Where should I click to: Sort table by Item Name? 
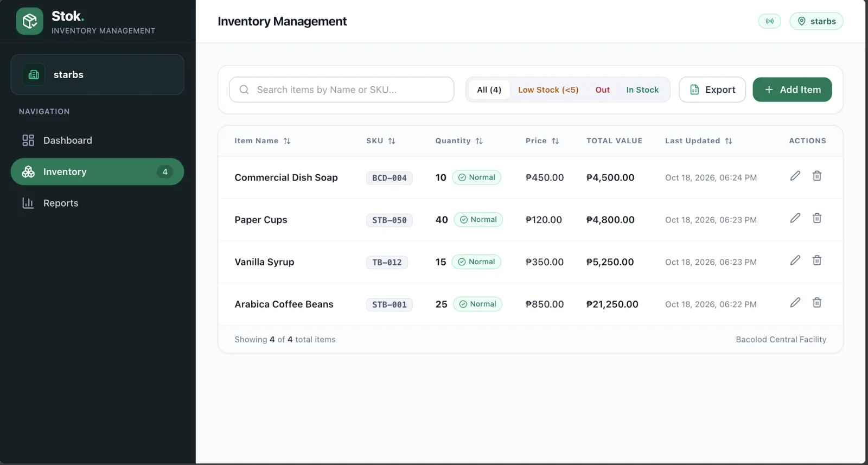263,141
